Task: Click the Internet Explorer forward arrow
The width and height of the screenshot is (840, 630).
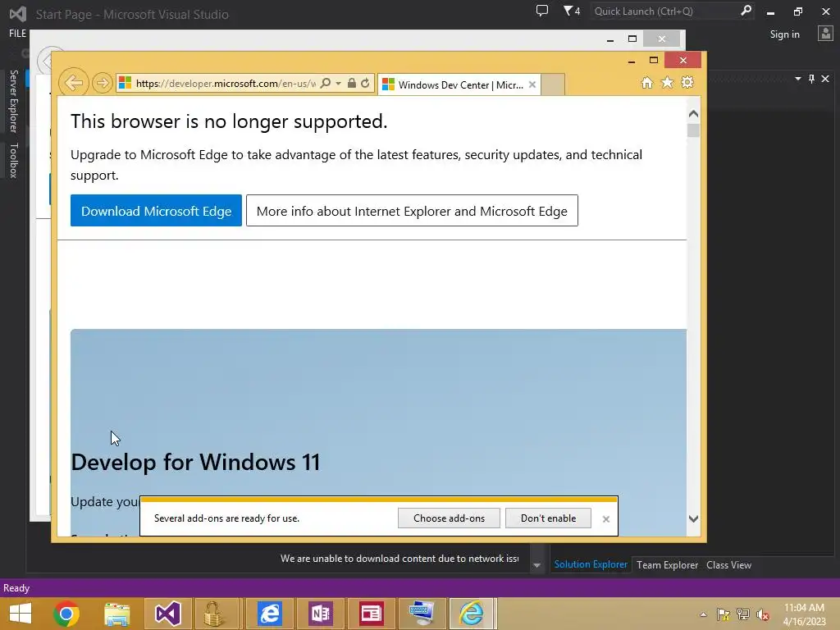Action: [102, 83]
